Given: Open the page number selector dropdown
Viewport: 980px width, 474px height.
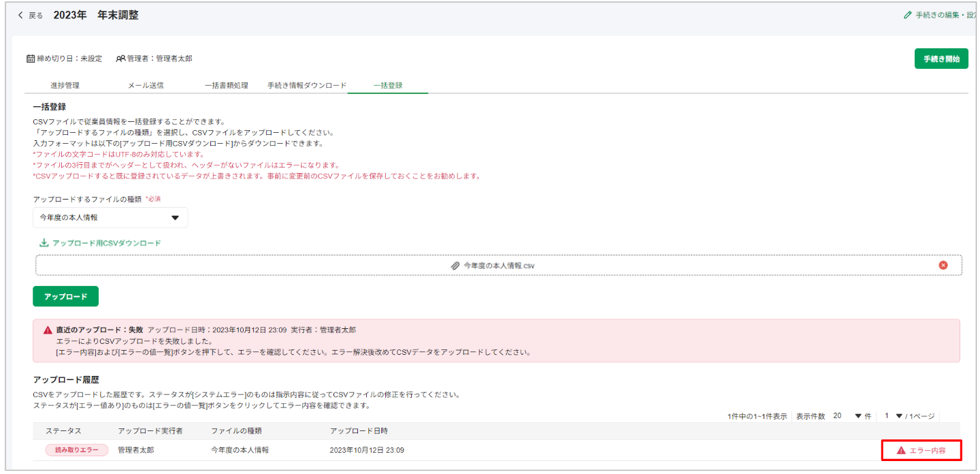Looking at the screenshot, I should pos(899,416).
